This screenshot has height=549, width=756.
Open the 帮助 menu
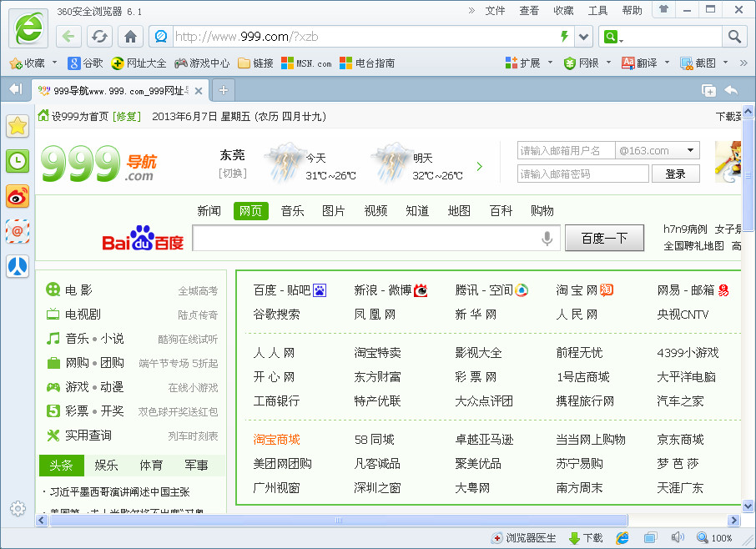(x=632, y=11)
